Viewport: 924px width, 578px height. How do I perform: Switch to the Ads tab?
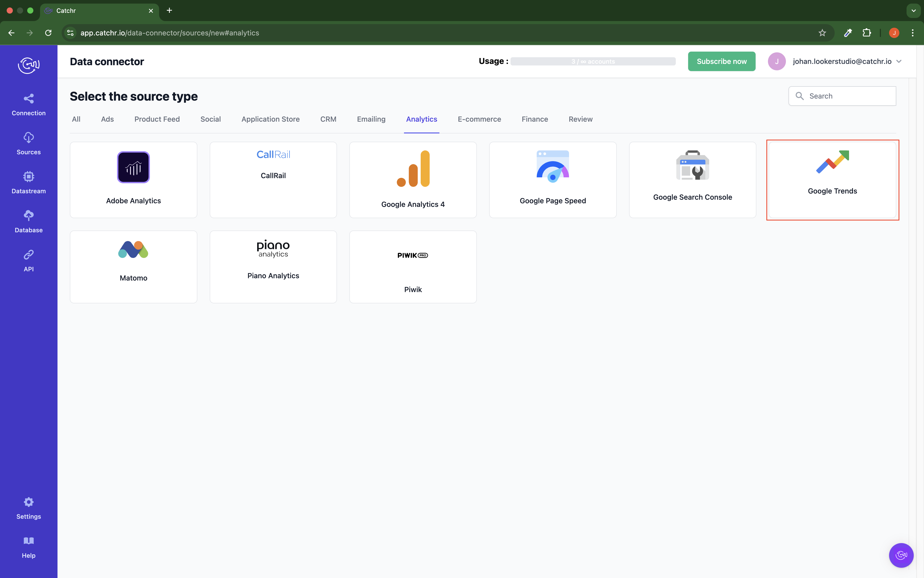pyautogui.click(x=108, y=119)
